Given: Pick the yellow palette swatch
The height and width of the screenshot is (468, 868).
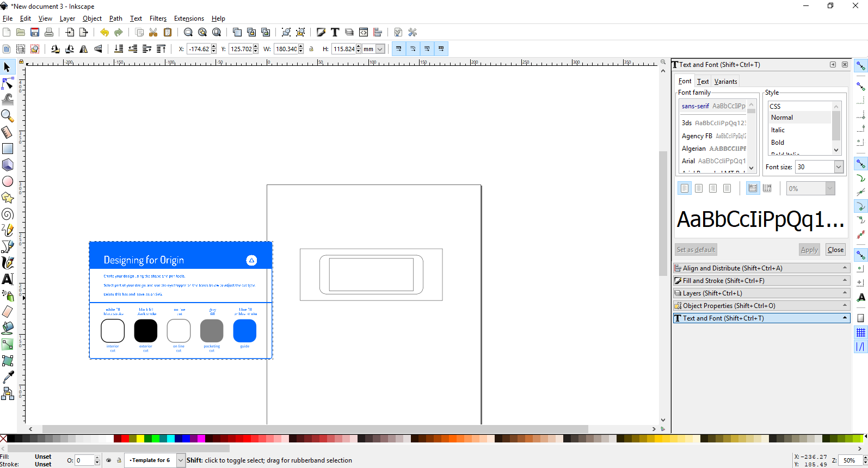Looking at the screenshot, I should (140, 439).
